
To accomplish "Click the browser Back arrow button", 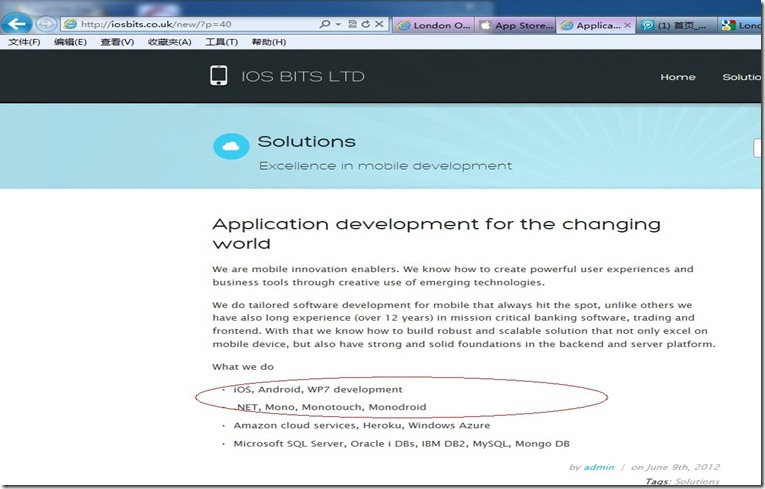I will pyautogui.click(x=17, y=24).
